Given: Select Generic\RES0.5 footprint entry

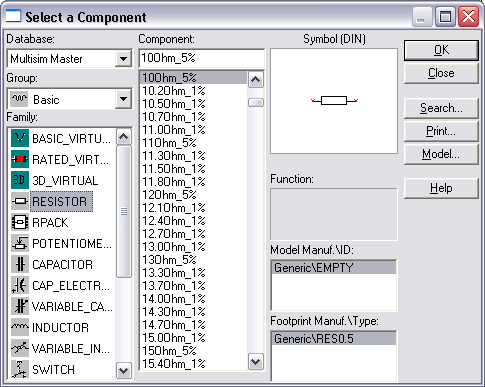Looking at the screenshot, I should (334, 339).
